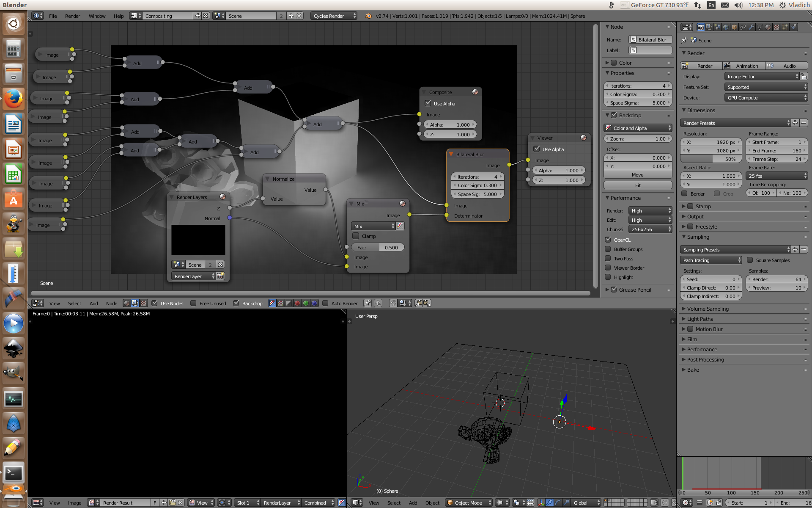Open the Physics properties tab
The image size is (812, 508).
tap(794, 27)
